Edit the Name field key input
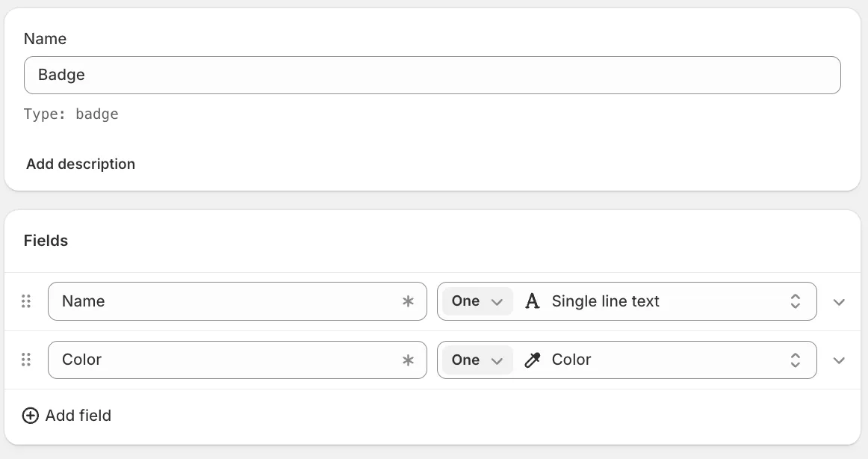The height and width of the screenshot is (459, 868). point(224,301)
